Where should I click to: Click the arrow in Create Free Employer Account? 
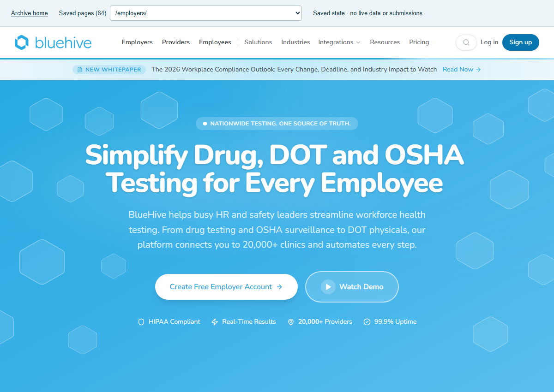click(279, 287)
